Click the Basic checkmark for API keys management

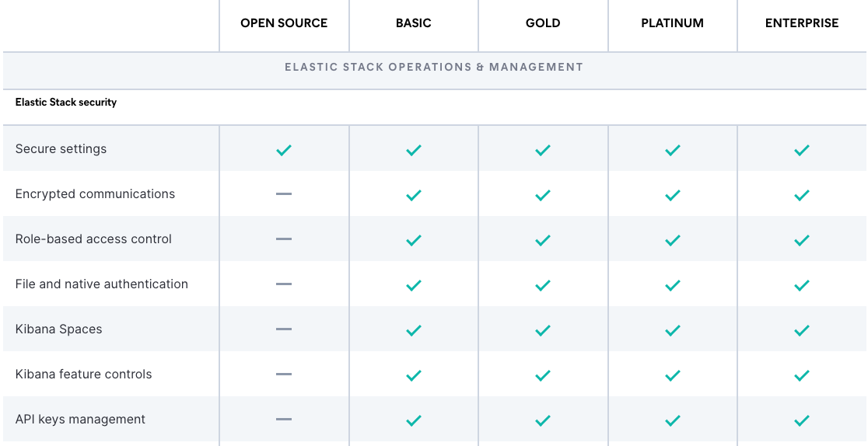point(414,420)
